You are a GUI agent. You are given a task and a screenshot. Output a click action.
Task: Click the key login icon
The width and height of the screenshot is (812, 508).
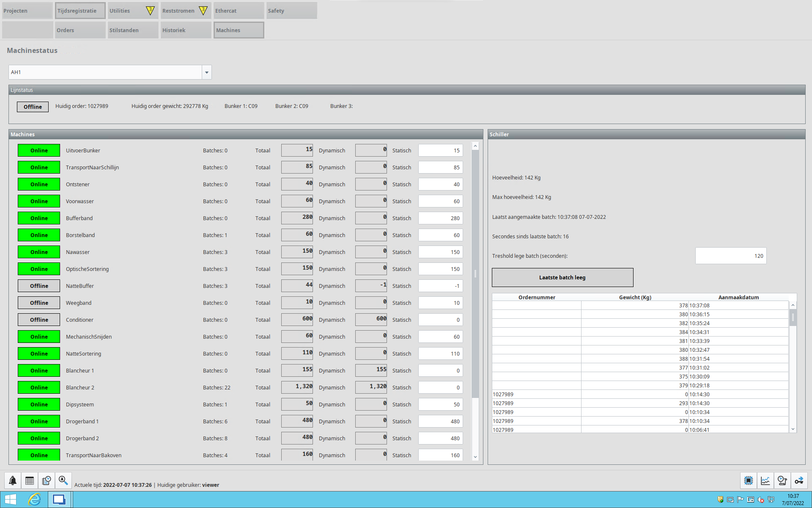tap(799, 480)
